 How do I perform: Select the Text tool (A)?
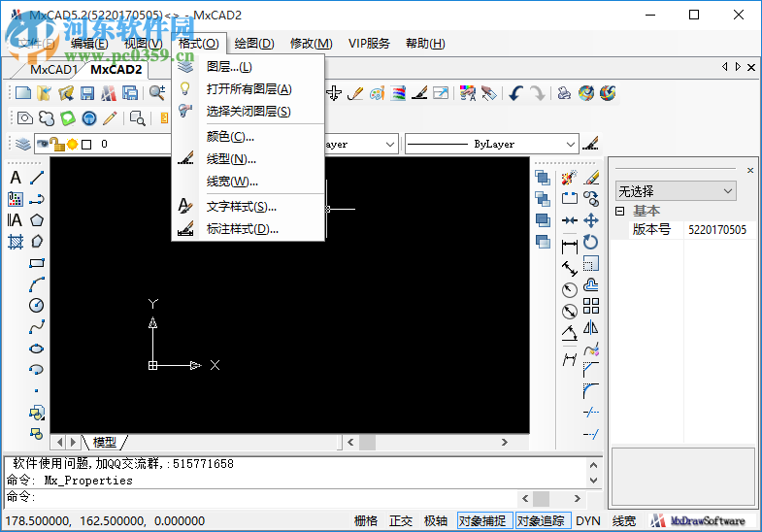[16, 178]
